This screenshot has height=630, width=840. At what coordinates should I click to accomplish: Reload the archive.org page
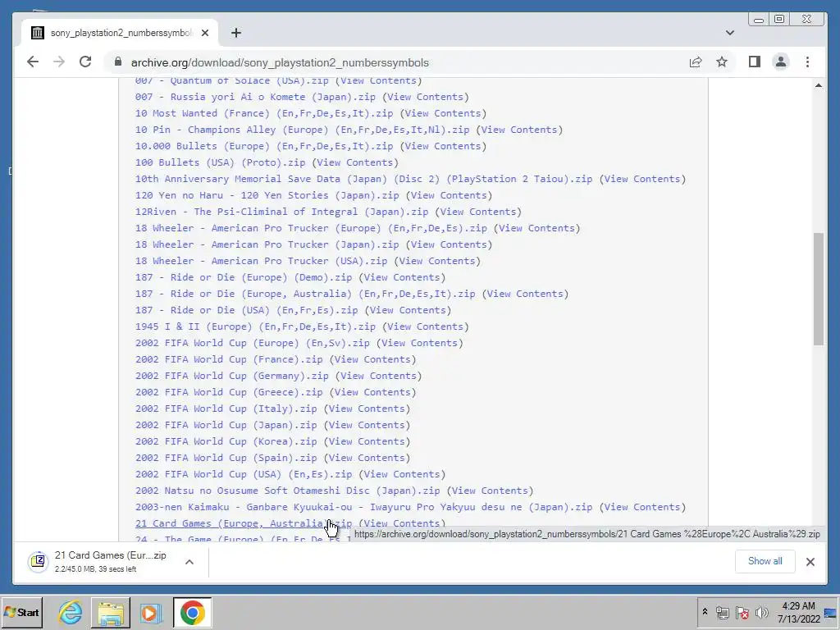85,62
